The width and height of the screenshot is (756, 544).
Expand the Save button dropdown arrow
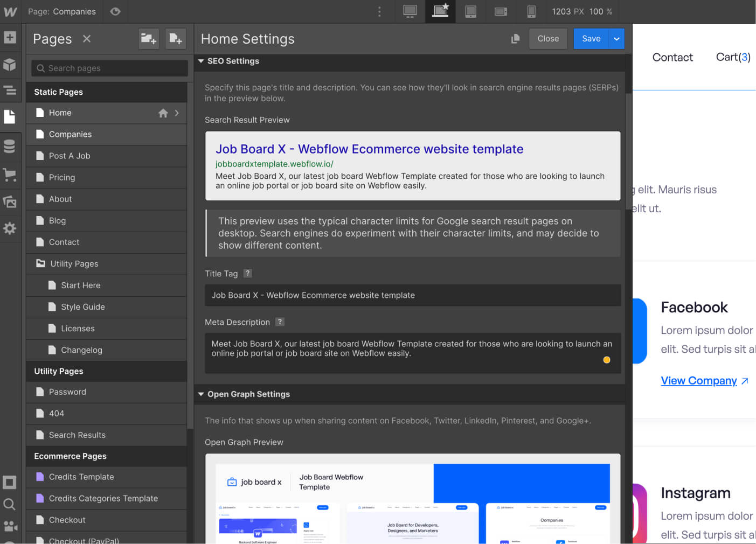[x=616, y=38]
